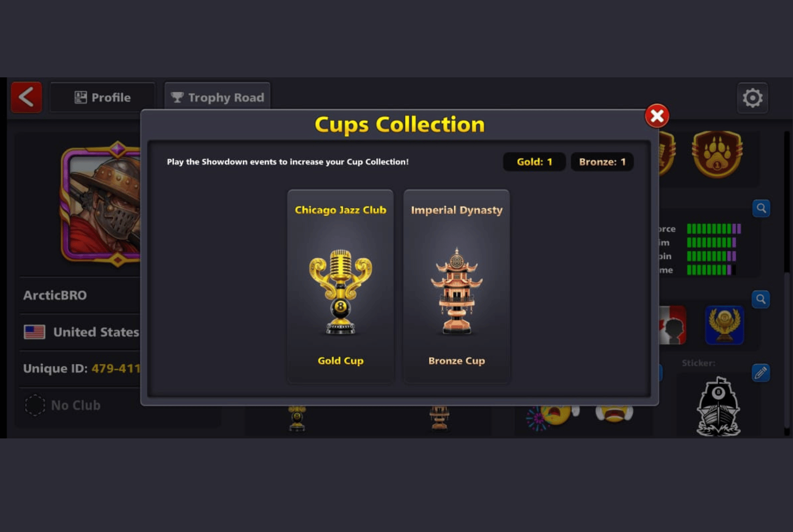Click the golden laurel trophy icon
The width and height of the screenshot is (793, 532).
(x=724, y=325)
